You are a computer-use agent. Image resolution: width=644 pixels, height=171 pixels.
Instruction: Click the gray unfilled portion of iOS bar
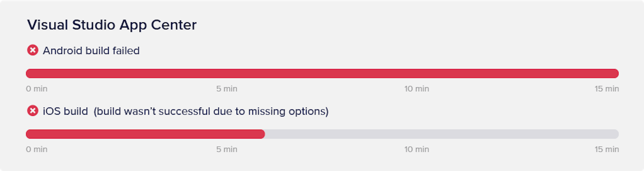[x=440, y=134]
